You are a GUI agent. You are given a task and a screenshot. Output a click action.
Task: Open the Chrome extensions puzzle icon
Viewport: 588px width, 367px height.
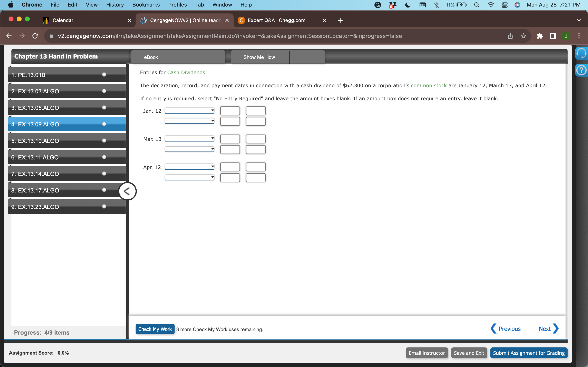pos(540,36)
